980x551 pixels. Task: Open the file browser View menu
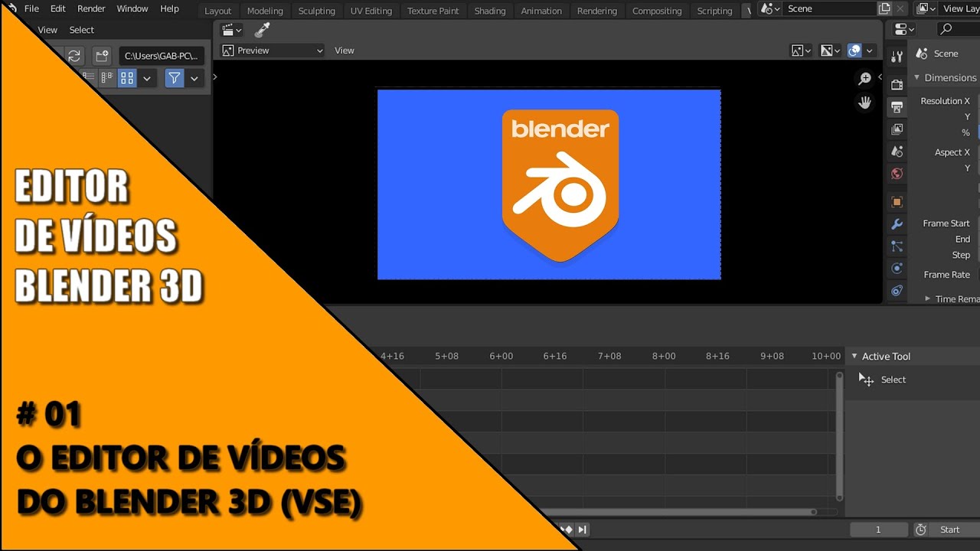[47, 30]
